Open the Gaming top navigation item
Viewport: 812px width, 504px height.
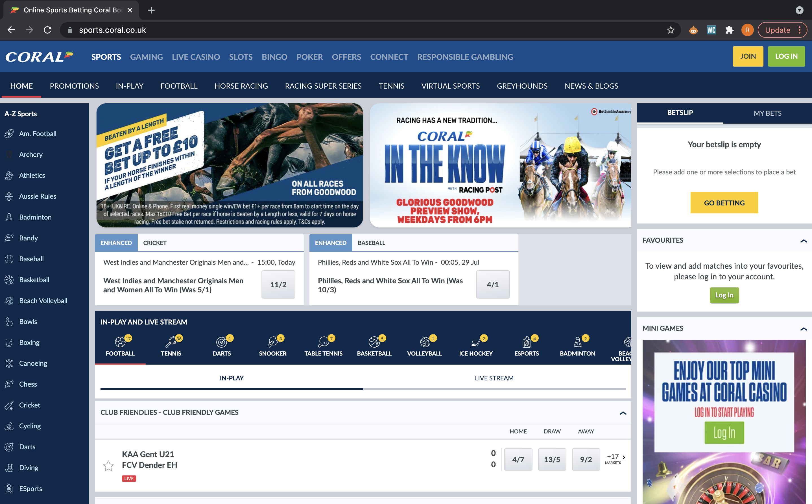tap(147, 57)
